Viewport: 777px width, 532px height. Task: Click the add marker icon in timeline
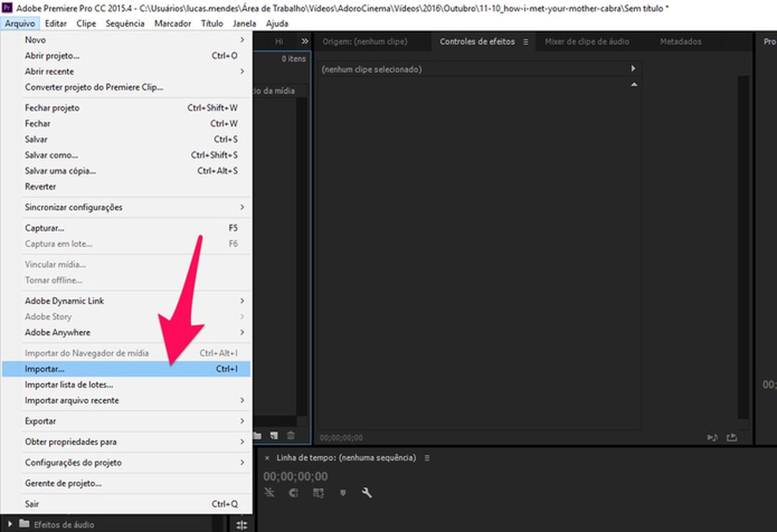[x=343, y=493]
